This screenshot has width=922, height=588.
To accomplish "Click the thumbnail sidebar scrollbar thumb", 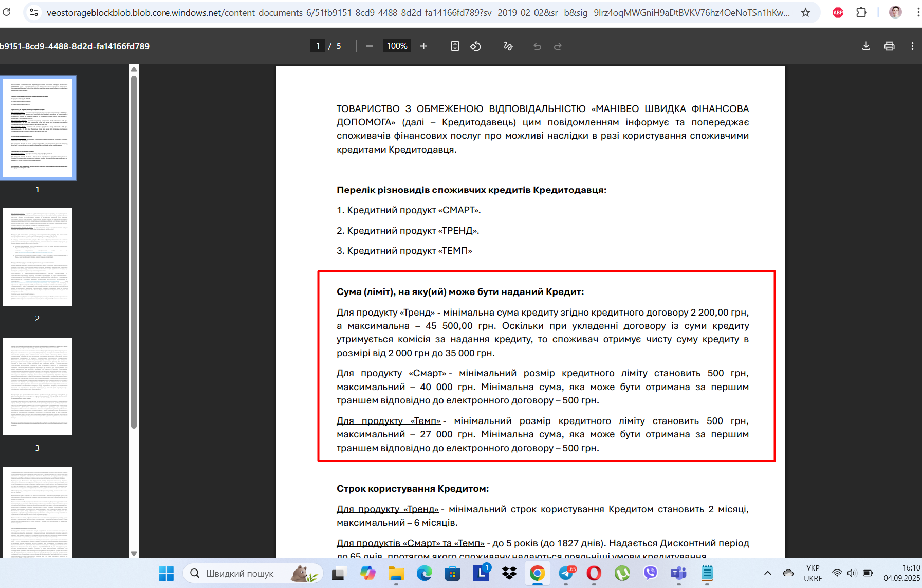I will [134, 252].
